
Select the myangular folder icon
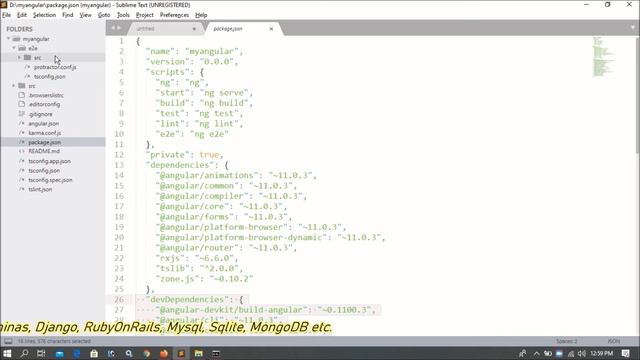[16, 39]
